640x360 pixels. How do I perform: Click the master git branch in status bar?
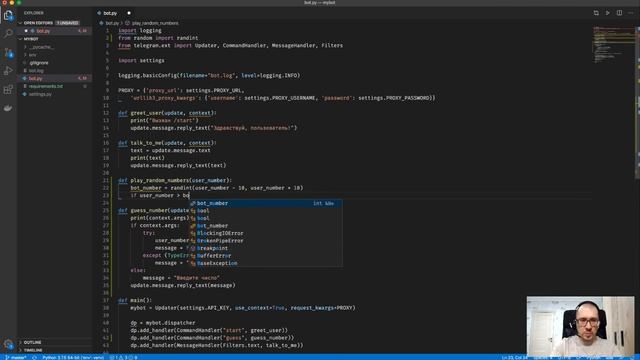click(x=16, y=357)
